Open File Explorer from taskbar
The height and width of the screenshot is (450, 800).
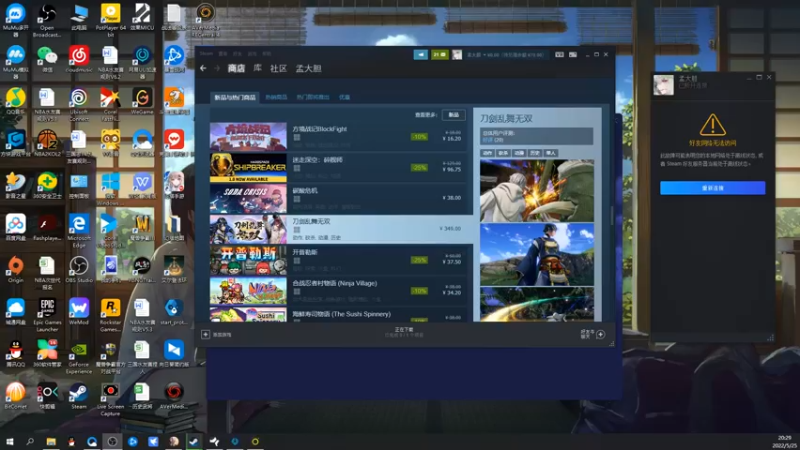51,441
